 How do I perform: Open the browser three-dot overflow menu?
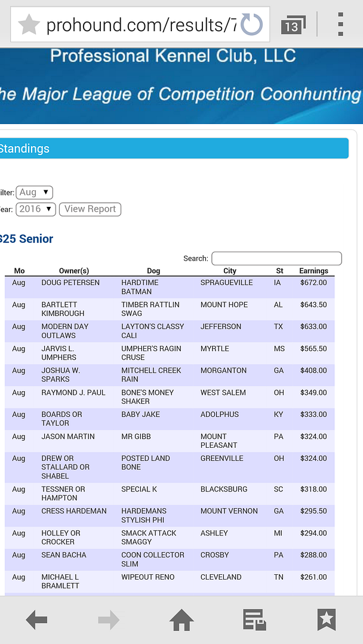[340, 25]
